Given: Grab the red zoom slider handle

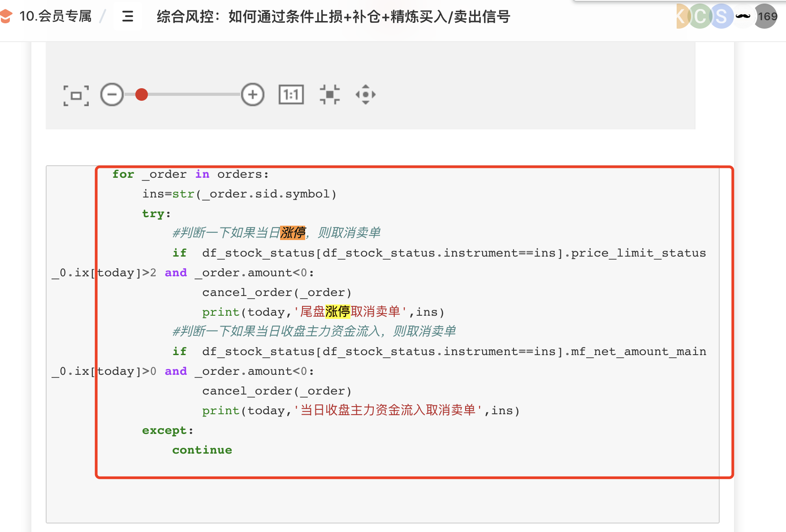Looking at the screenshot, I should coord(142,95).
